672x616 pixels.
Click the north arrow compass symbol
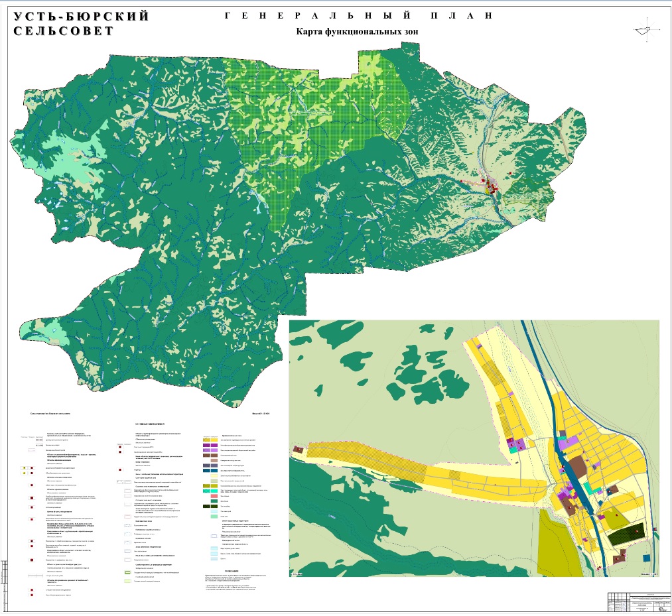[x=646, y=29]
